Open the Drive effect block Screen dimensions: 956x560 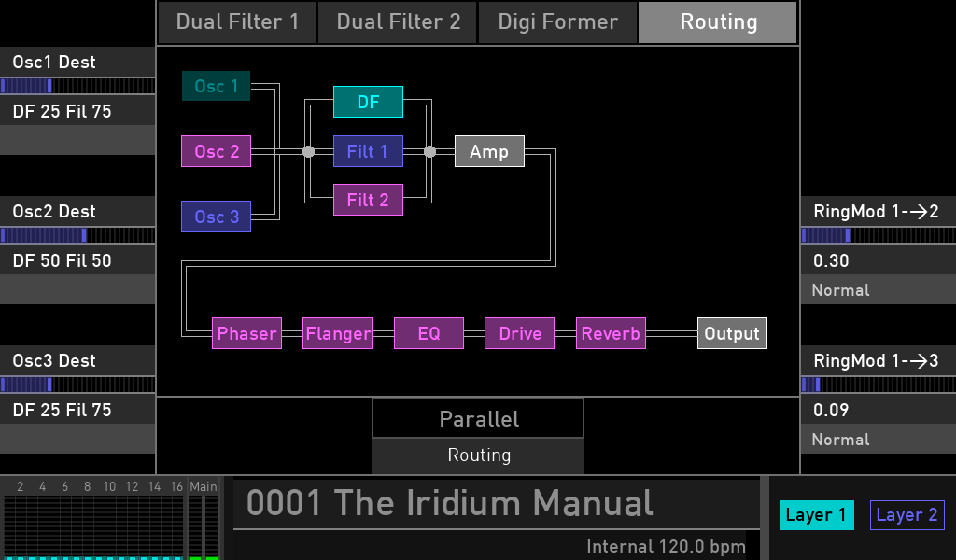click(x=519, y=333)
